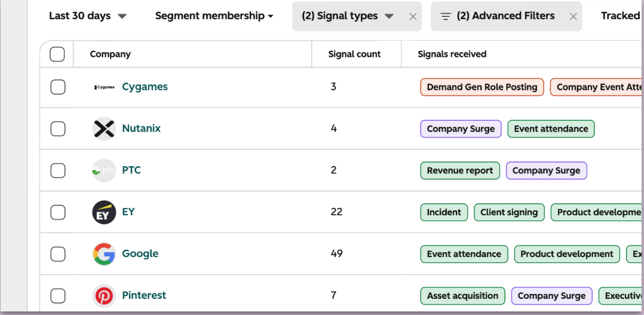This screenshot has width=644, height=315.
Task: Click Company Event tag in Cygames row
Action: pos(597,87)
